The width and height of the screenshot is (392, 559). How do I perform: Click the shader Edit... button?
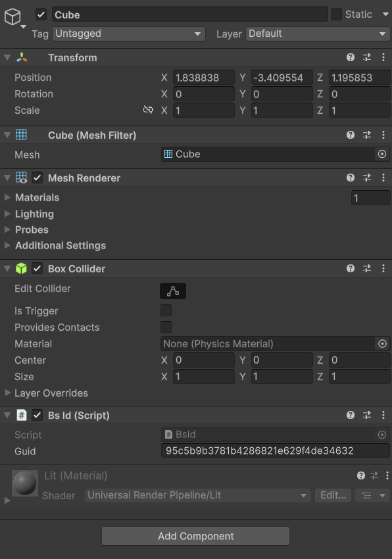point(333,495)
